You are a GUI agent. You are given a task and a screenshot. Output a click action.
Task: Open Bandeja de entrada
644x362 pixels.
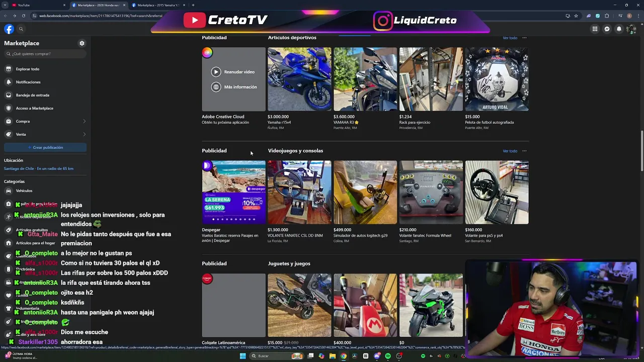[x=45, y=95]
